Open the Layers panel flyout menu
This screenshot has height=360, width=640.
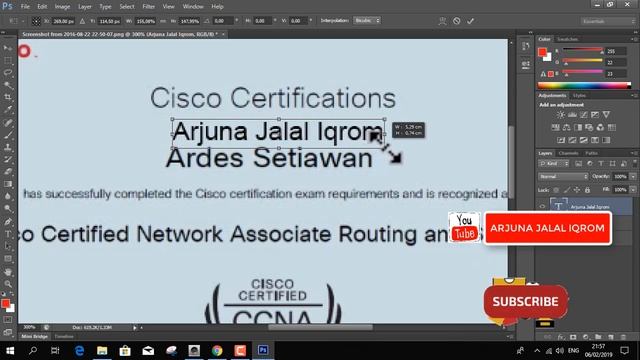(x=634, y=153)
